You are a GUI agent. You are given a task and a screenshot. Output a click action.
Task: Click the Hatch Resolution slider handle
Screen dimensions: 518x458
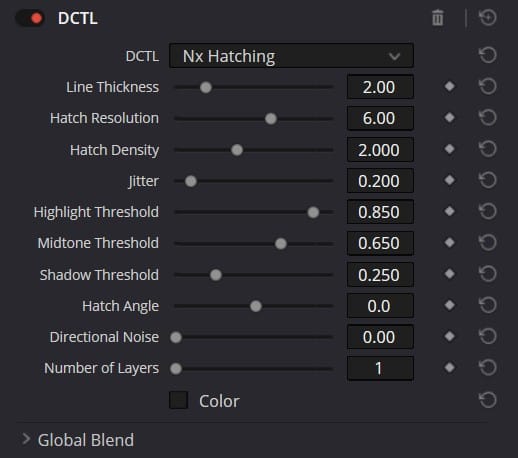coord(271,119)
